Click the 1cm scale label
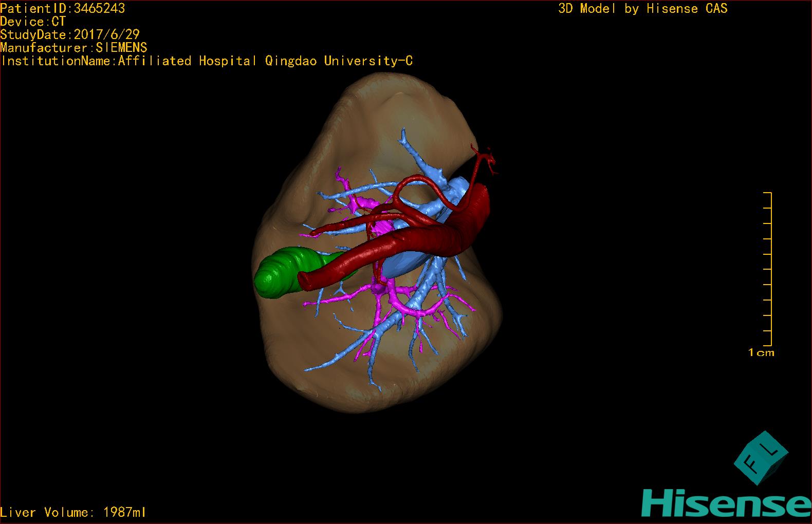The height and width of the screenshot is (524, 812). click(x=761, y=353)
